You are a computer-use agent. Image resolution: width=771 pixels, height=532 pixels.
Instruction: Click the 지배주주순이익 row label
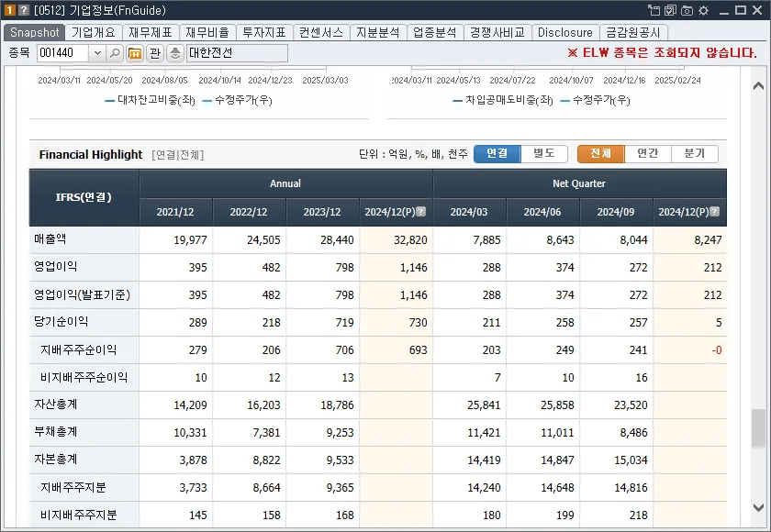coord(78,349)
